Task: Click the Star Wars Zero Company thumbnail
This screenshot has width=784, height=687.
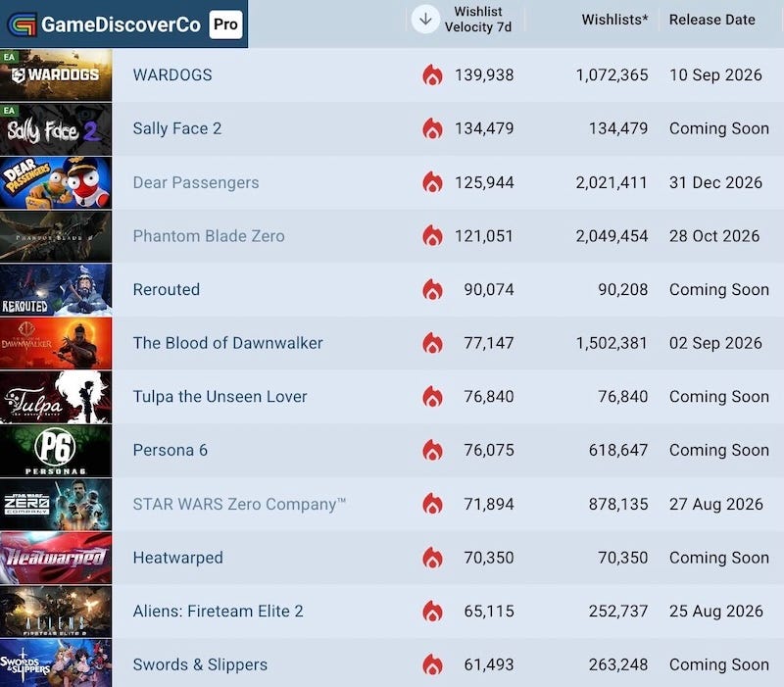Action: (x=56, y=504)
